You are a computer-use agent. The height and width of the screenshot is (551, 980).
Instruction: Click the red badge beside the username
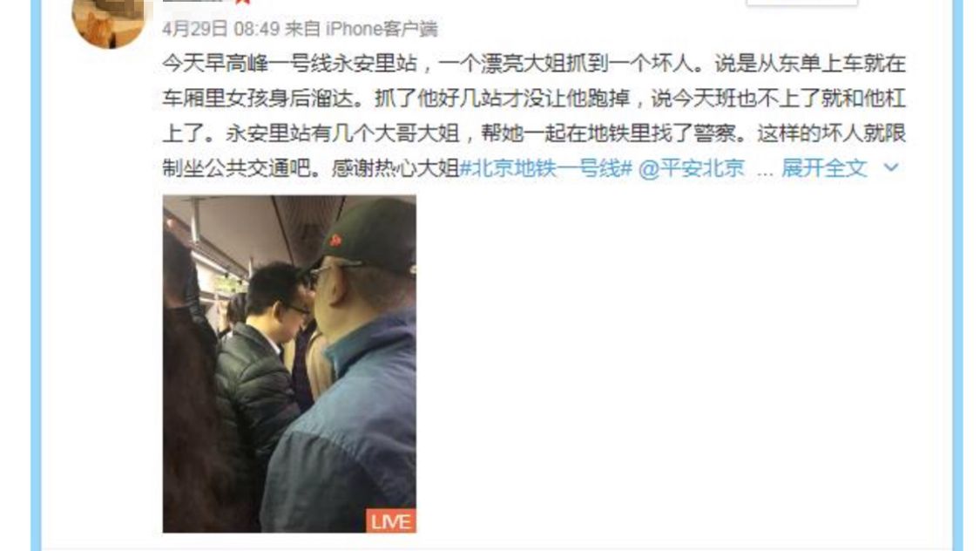point(243,2)
